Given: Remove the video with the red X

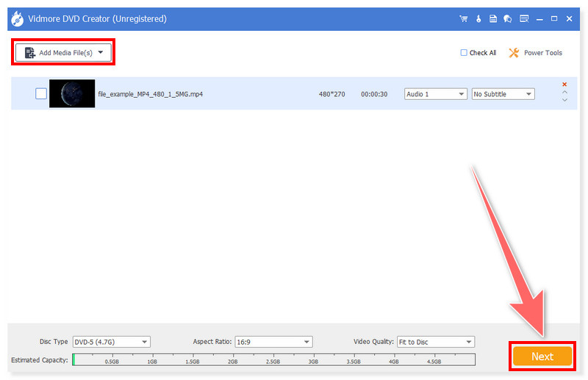Looking at the screenshot, I should (564, 85).
